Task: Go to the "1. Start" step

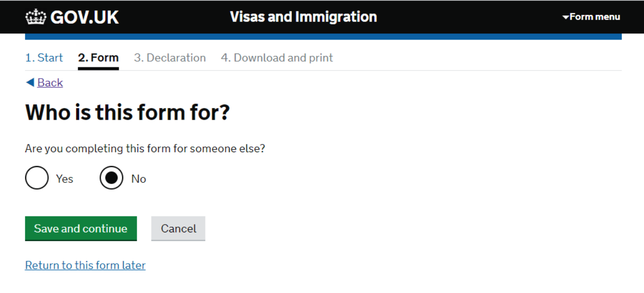Action: tap(44, 58)
